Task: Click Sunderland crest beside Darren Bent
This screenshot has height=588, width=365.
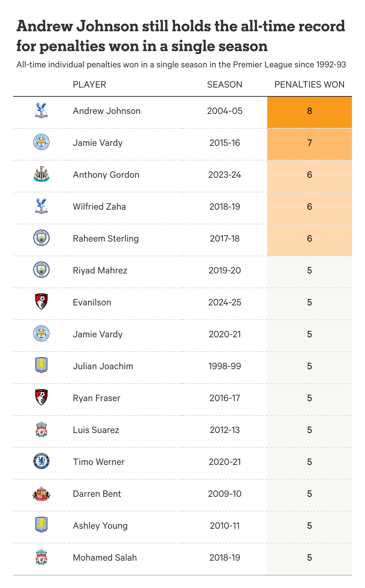Action: [41, 494]
